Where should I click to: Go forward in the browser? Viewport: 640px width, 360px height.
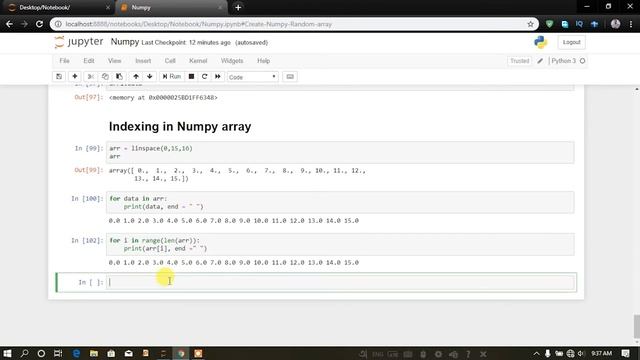(24, 24)
